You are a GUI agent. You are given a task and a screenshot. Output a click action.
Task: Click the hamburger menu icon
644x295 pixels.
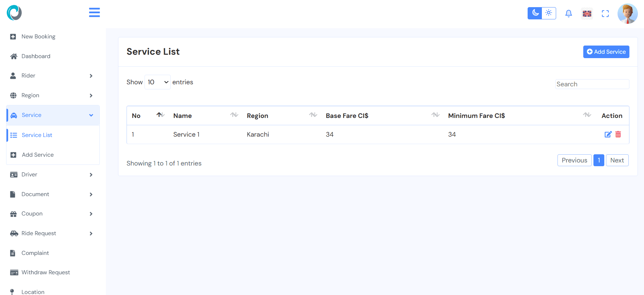tap(94, 13)
